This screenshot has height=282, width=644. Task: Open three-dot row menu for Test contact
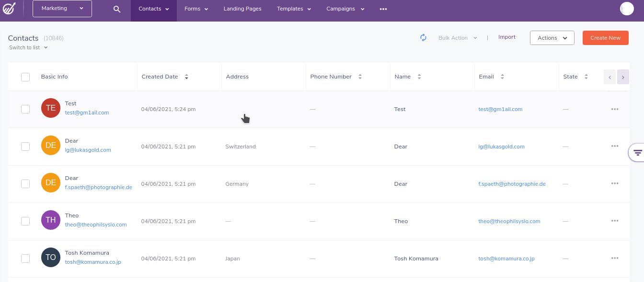(615, 109)
